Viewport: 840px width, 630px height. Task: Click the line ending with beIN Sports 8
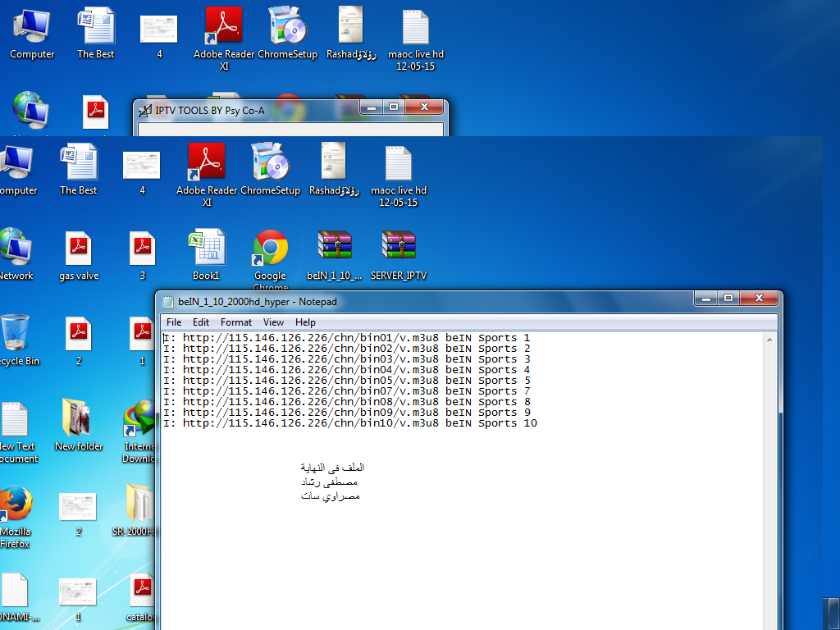coord(347,402)
